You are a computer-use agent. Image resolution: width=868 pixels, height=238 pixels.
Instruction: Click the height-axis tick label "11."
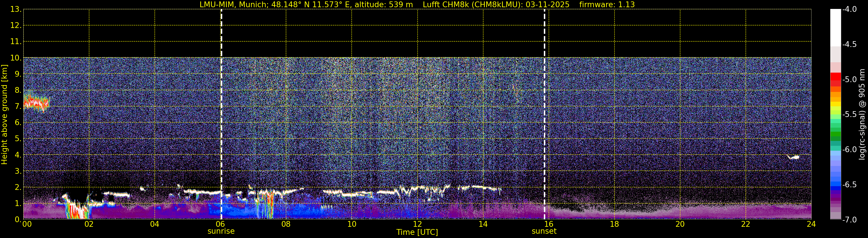[x=16, y=42]
